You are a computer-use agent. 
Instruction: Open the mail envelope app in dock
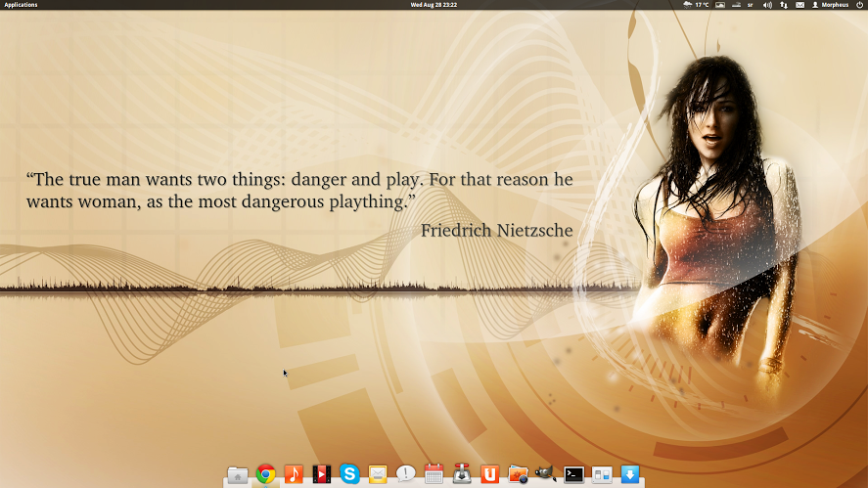click(x=378, y=474)
